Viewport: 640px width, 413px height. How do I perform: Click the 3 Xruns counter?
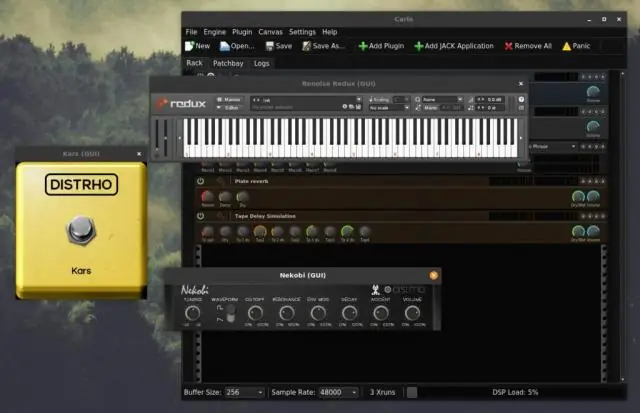click(x=382, y=393)
